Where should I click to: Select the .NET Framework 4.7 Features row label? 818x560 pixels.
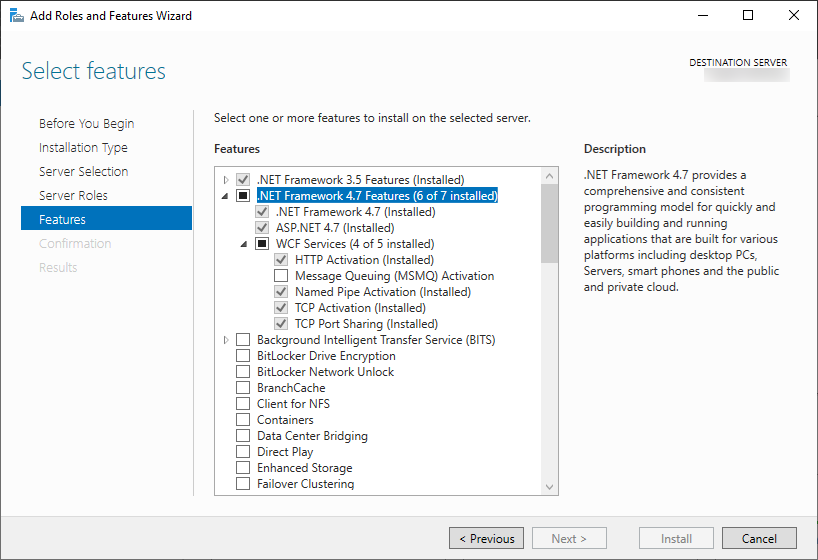(x=377, y=196)
